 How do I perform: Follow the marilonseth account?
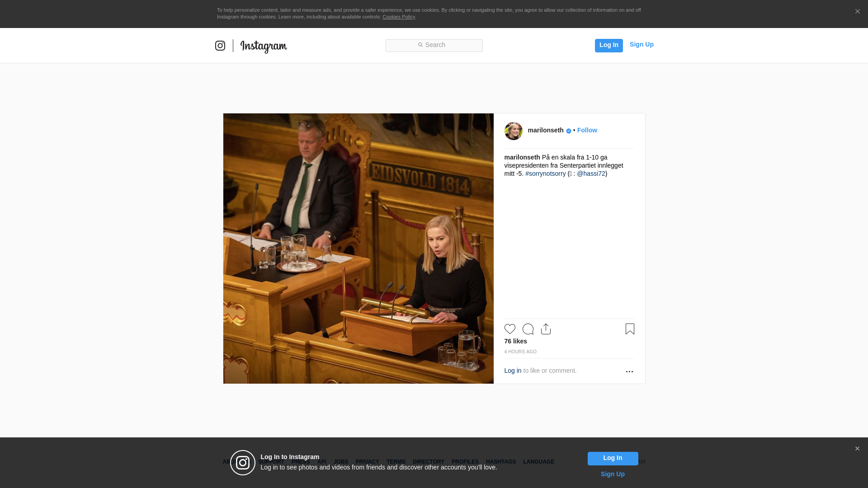[x=587, y=130]
